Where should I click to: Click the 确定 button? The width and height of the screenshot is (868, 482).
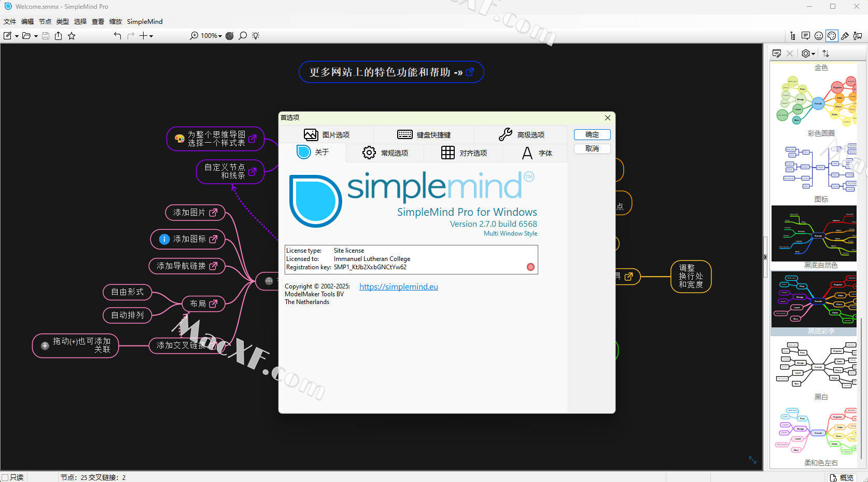[592, 134]
